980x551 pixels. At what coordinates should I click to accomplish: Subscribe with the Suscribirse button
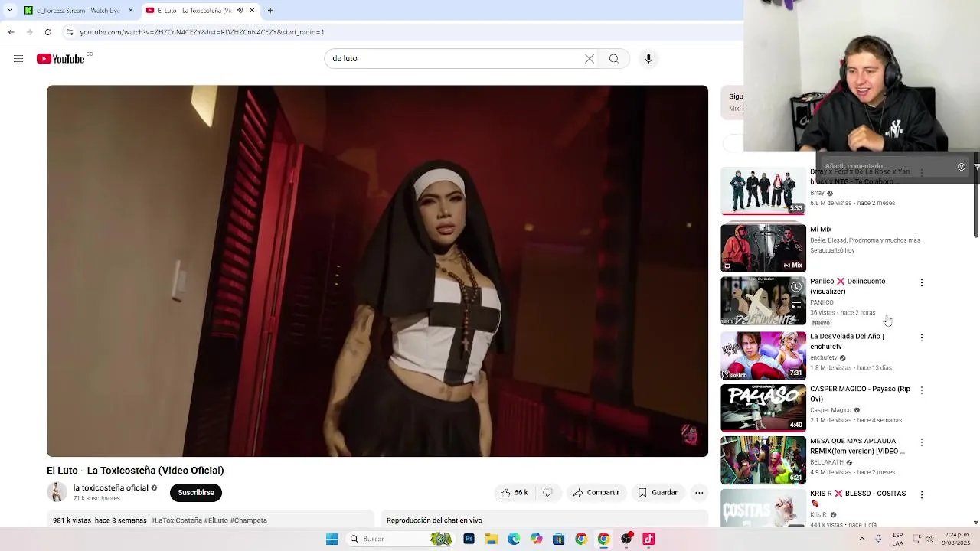(196, 493)
